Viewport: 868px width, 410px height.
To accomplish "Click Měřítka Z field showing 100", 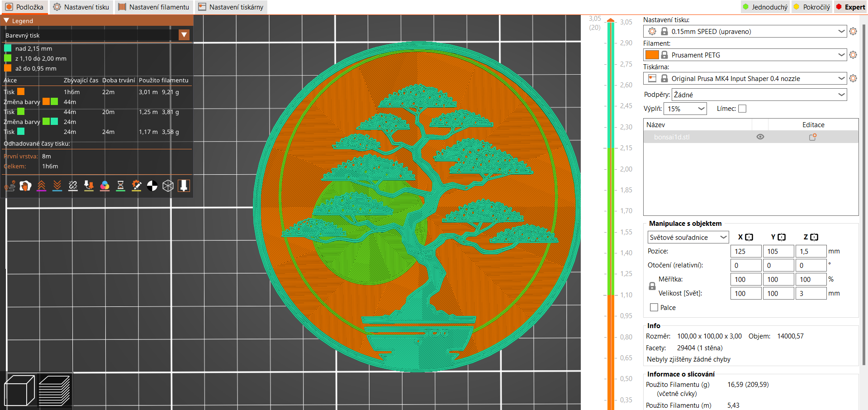I will point(811,279).
